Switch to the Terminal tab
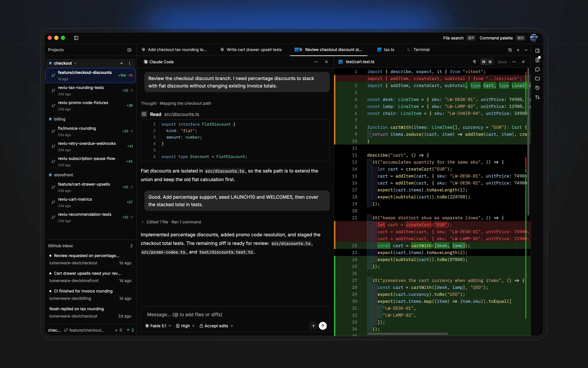This screenshot has height=368, width=588. pos(418,50)
